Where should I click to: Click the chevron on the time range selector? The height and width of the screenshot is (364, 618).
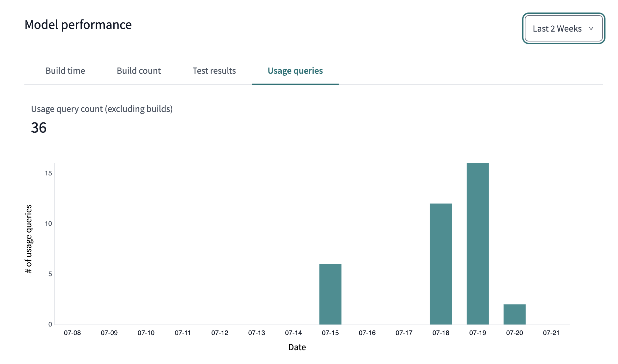pos(591,29)
